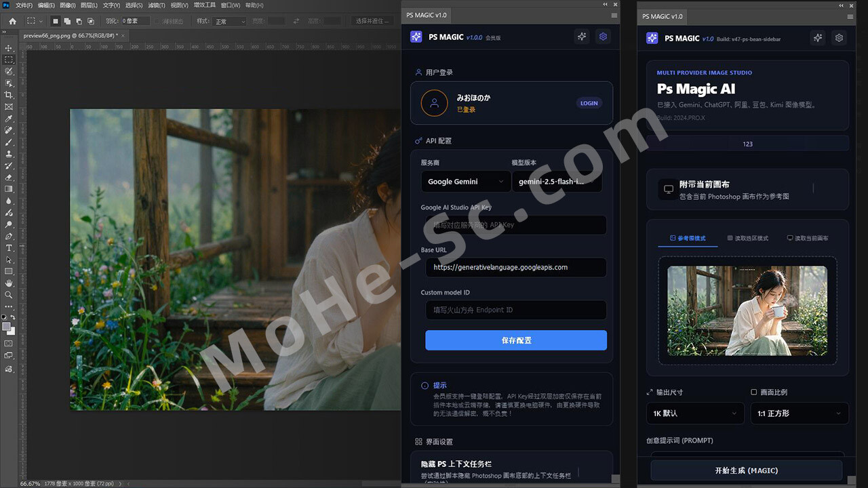Open 画面比例 1:1 正方形 dropdown
Screen dimensions: 868x488
(x=800, y=413)
